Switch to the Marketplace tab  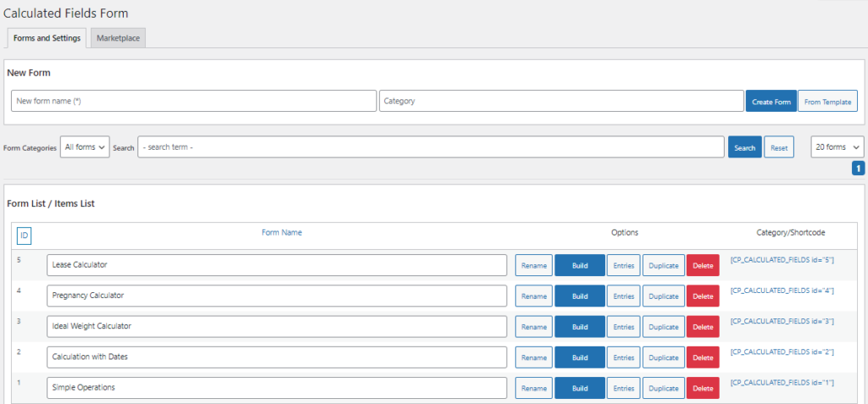119,38
